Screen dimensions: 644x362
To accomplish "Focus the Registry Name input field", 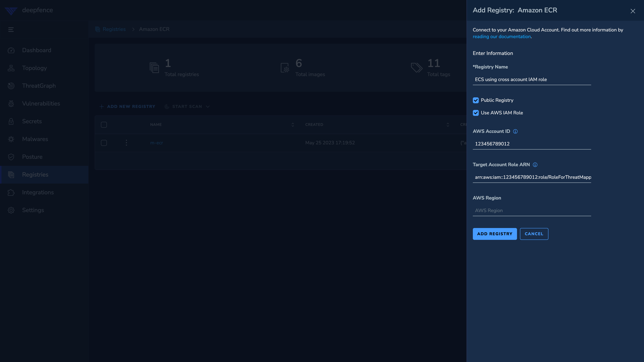I will (x=532, y=79).
